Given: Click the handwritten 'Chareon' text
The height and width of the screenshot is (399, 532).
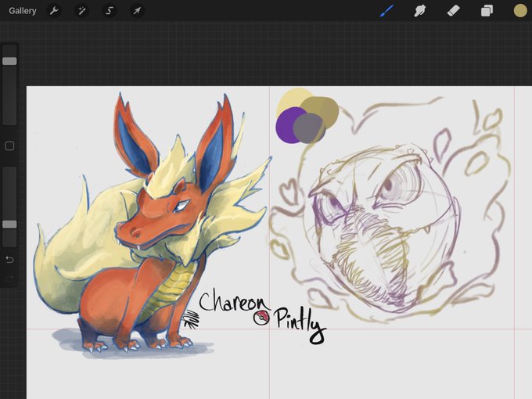Looking at the screenshot, I should 233,301.
